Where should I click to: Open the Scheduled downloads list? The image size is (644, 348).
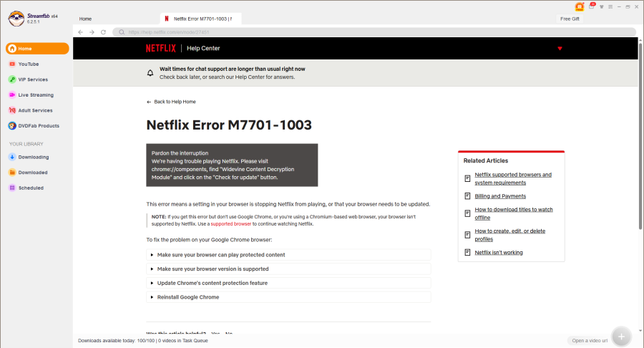[31, 188]
